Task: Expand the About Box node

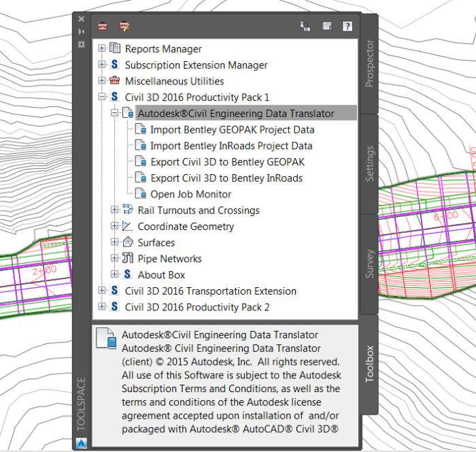Action: [x=114, y=274]
